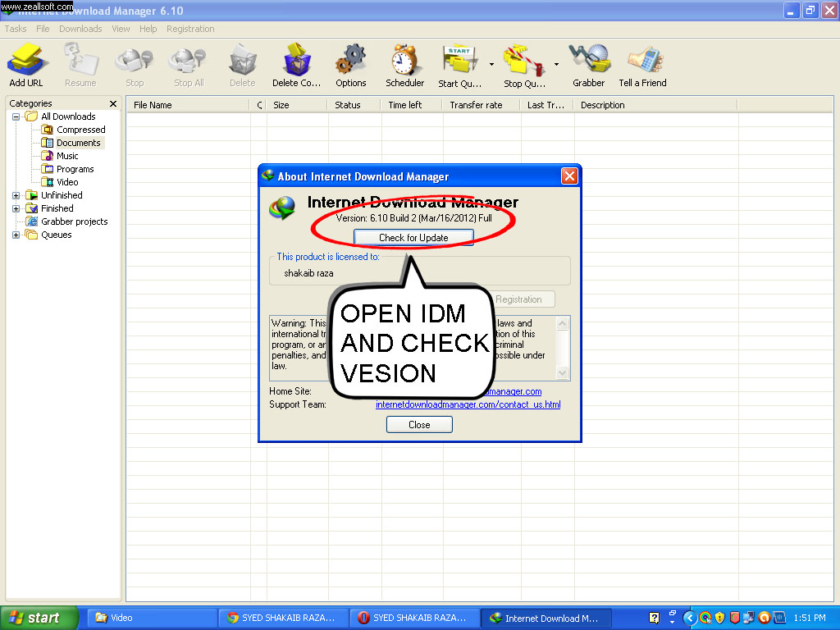Viewport: 840px width, 630px height.
Task: Sort by the Description column
Action: tap(655, 105)
